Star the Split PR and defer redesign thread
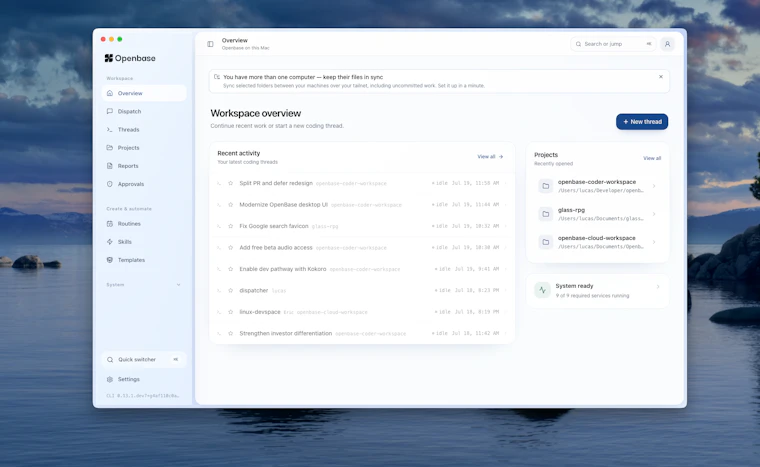The image size is (760, 467). tap(231, 183)
